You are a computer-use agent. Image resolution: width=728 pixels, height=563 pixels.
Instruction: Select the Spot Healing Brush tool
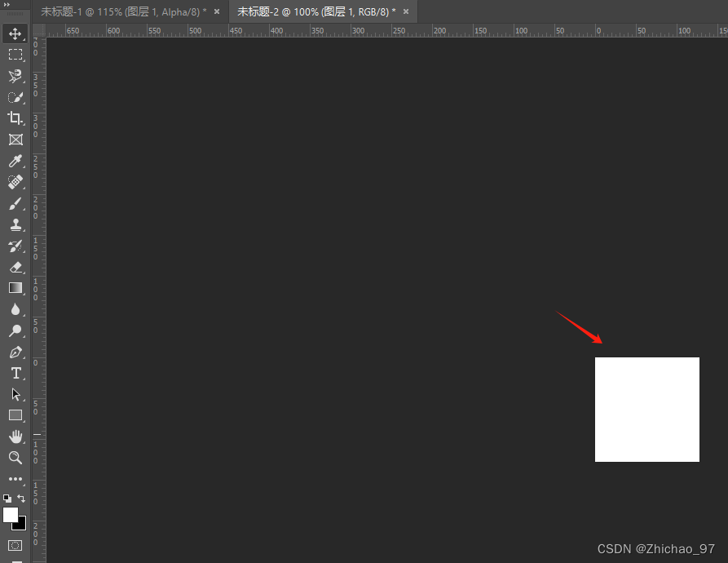click(x=15, y=182)
